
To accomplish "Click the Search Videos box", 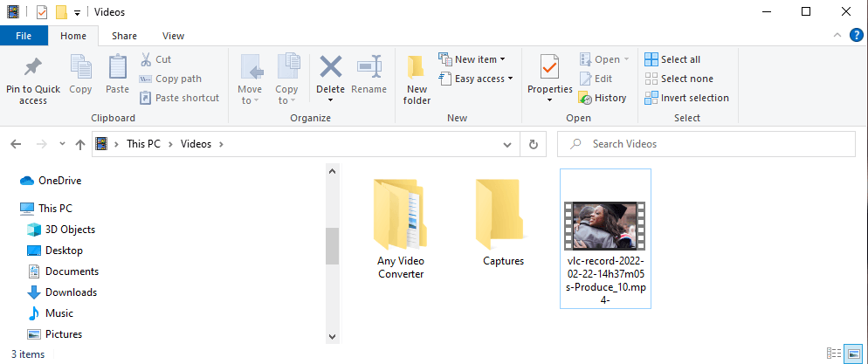I will click(x=706, y=144).
